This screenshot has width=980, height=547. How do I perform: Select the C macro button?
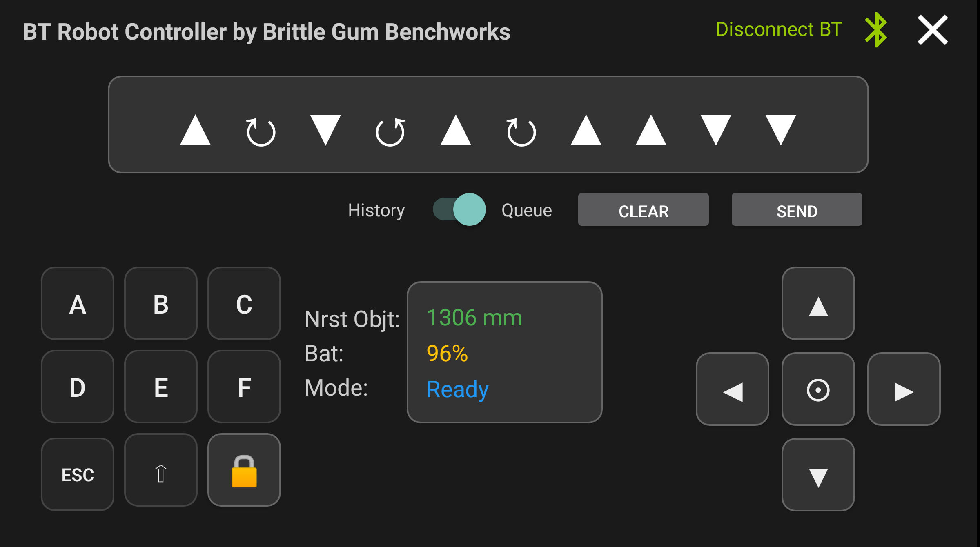[244, 303]
